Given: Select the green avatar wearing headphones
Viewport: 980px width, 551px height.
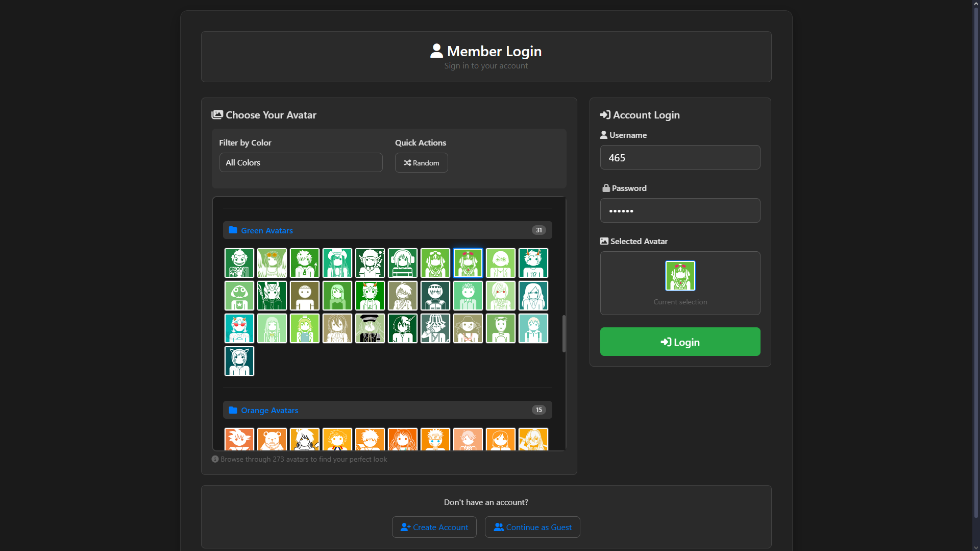Looking at the screenshot, I should [403, 263].
